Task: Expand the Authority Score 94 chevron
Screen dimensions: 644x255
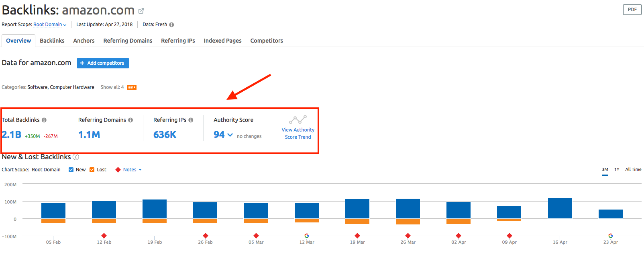Action: point(230,135)
